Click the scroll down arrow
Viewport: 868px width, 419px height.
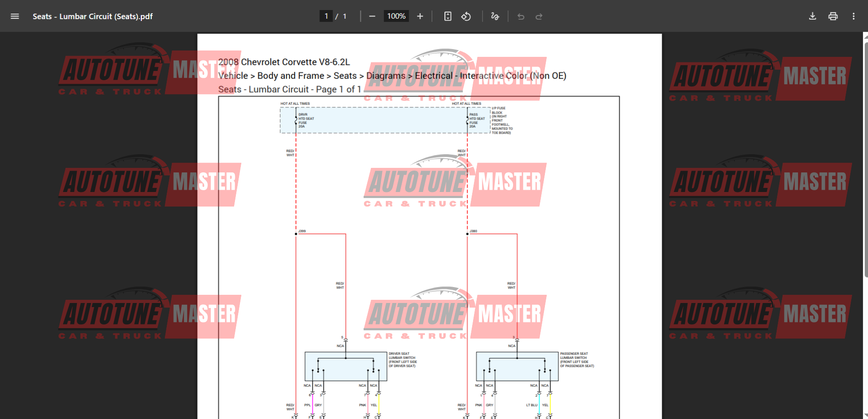tap(865, 415)
